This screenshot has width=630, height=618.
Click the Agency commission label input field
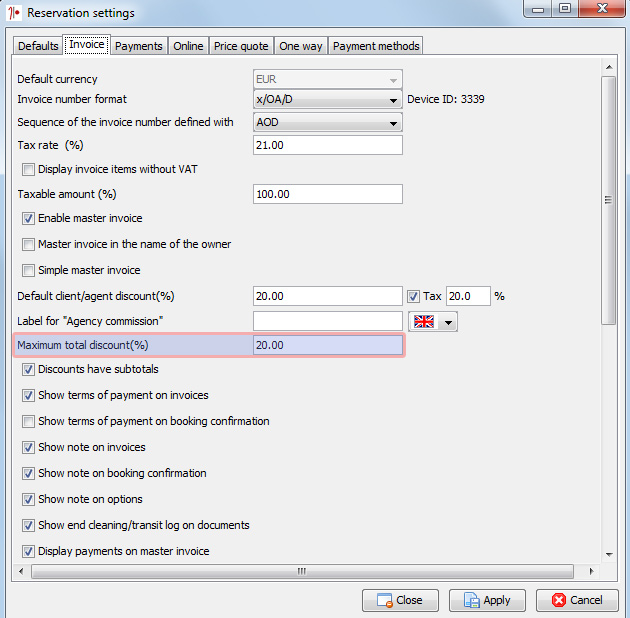(x=327, y=321)
